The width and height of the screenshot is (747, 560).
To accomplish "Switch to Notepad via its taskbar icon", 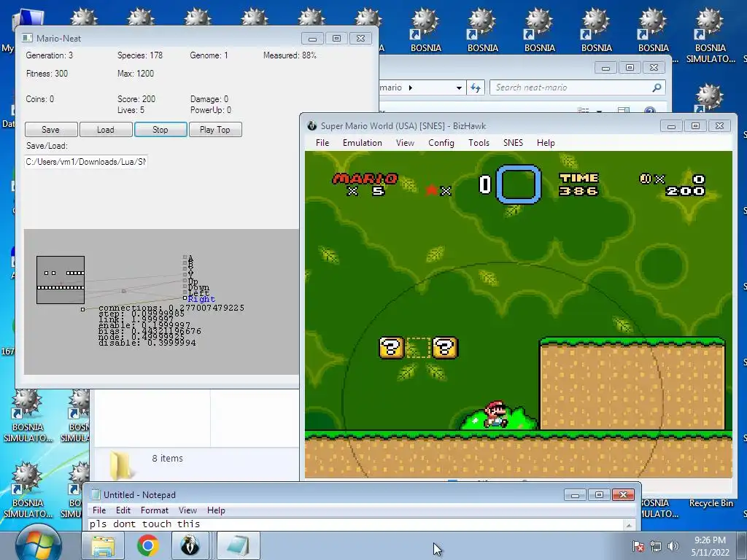I will pos(239,545).
